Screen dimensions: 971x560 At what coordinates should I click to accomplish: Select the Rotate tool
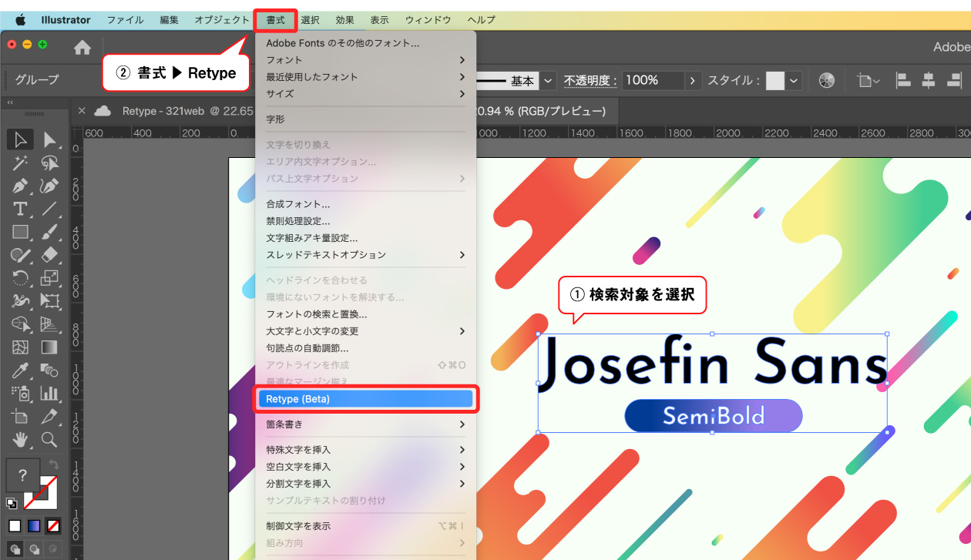(x=21, y=278)
